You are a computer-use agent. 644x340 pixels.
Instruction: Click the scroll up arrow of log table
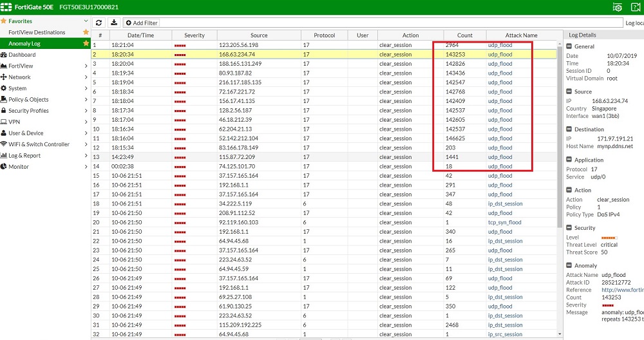pos(560,43)
